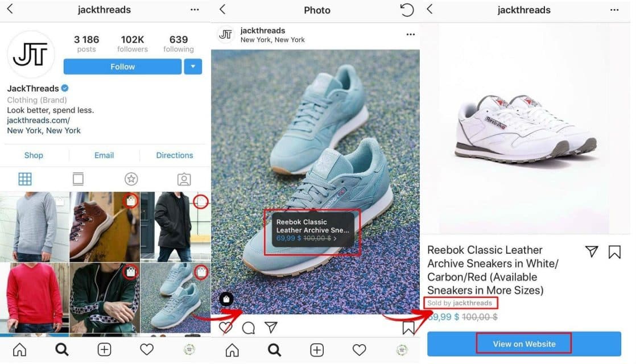The image size is (636, 364).
Task: Open the gray sweater post thumbnail
Action: [x=35, y=226]
